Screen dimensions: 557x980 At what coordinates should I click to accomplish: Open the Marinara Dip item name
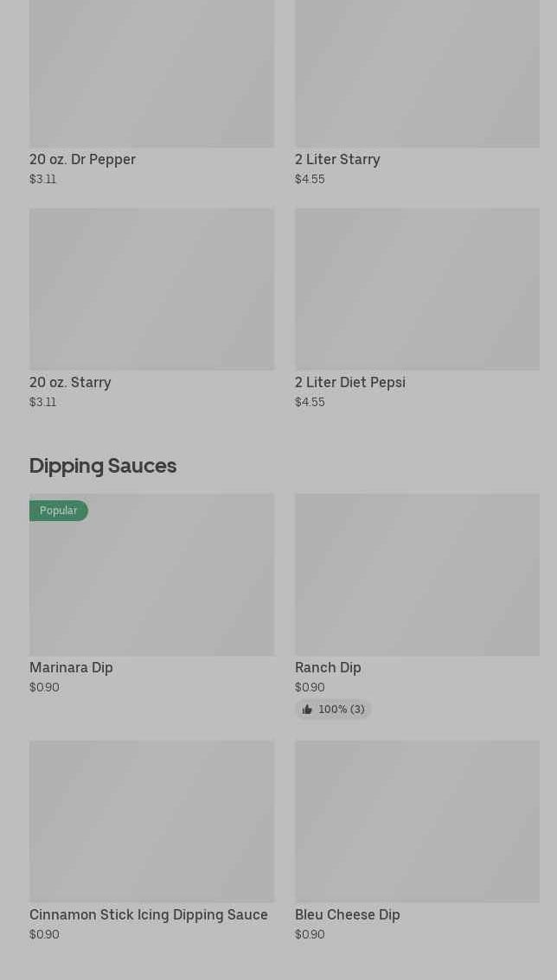click(71, 668)
